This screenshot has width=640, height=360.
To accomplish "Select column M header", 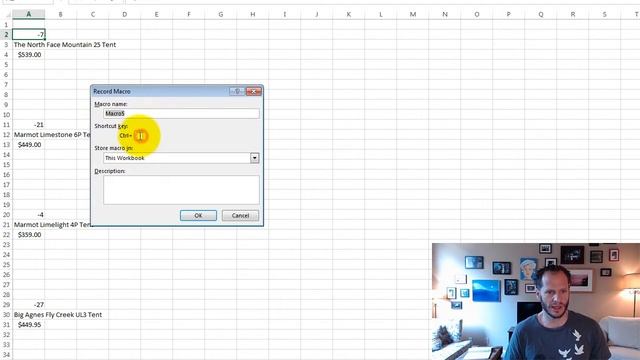I will click(x=413, y=14).
